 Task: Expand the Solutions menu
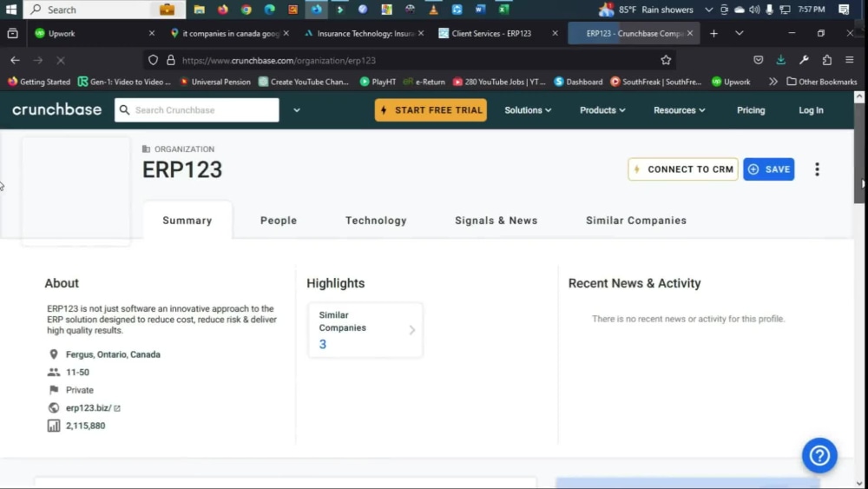528,110
